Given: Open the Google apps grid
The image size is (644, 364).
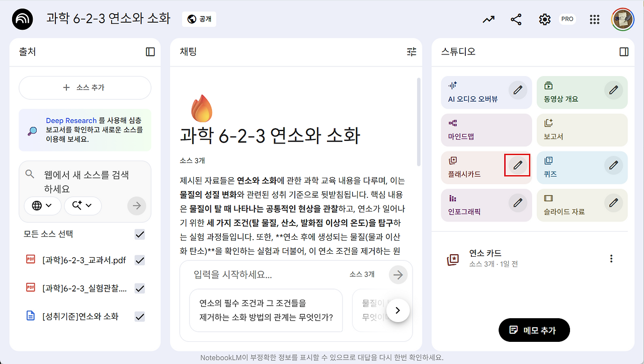Looking at the screenshot, I should 595,19.
